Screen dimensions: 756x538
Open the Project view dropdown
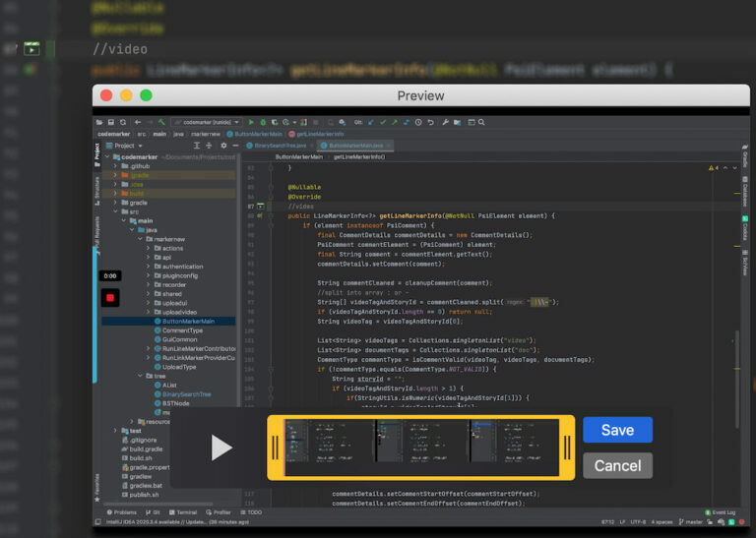click(x=124, y=146)
